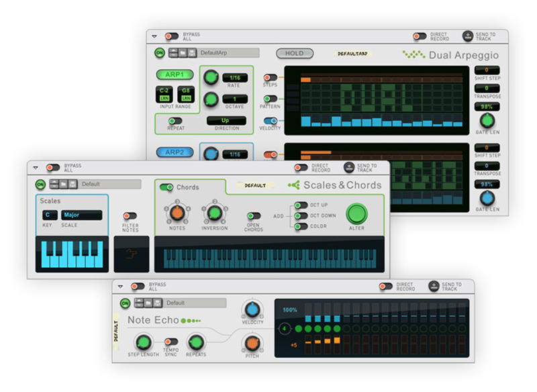
Task: Click the HOLD button
Action: 295,54
